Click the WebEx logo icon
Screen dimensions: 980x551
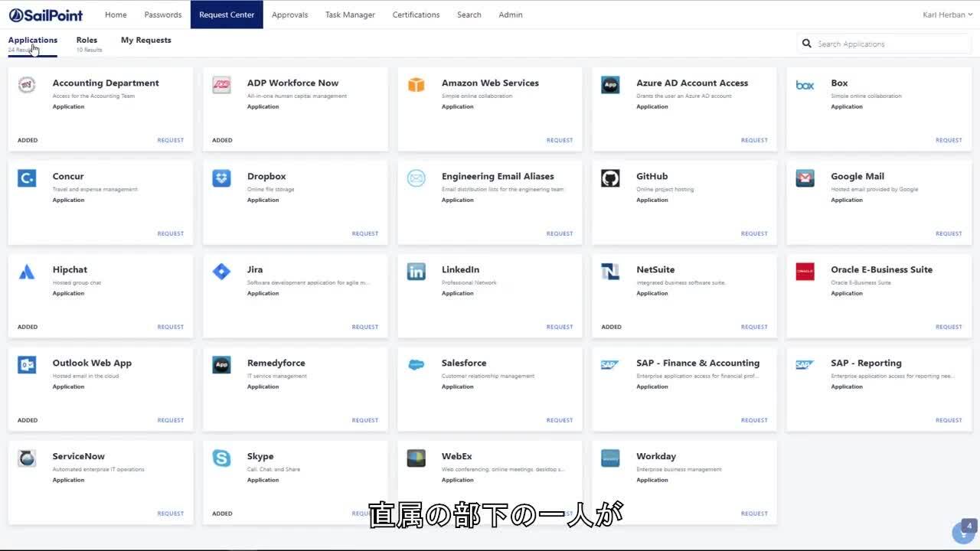coord(416,458)
